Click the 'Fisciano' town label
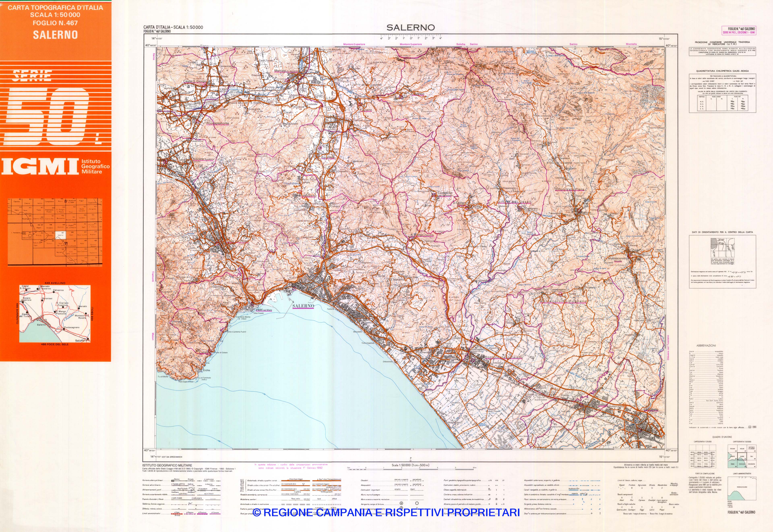The image size is (773, 532). (366, 110)
